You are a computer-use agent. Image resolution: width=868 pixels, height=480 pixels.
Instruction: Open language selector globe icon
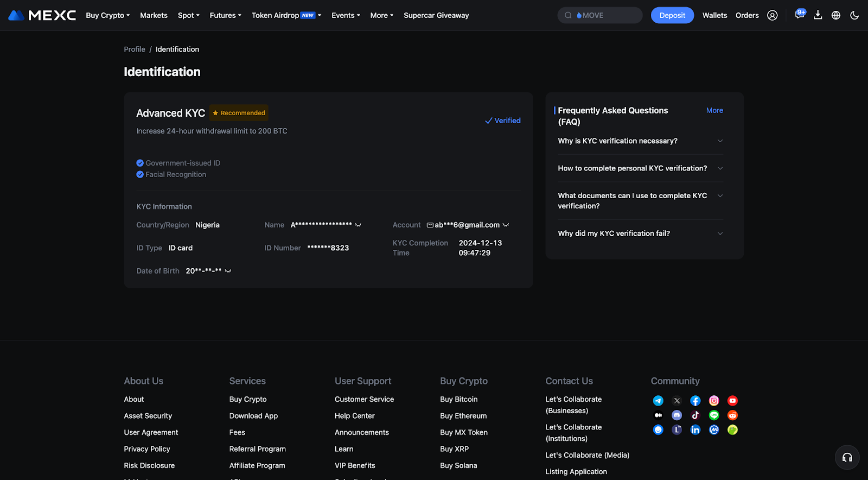click(836, 15)
